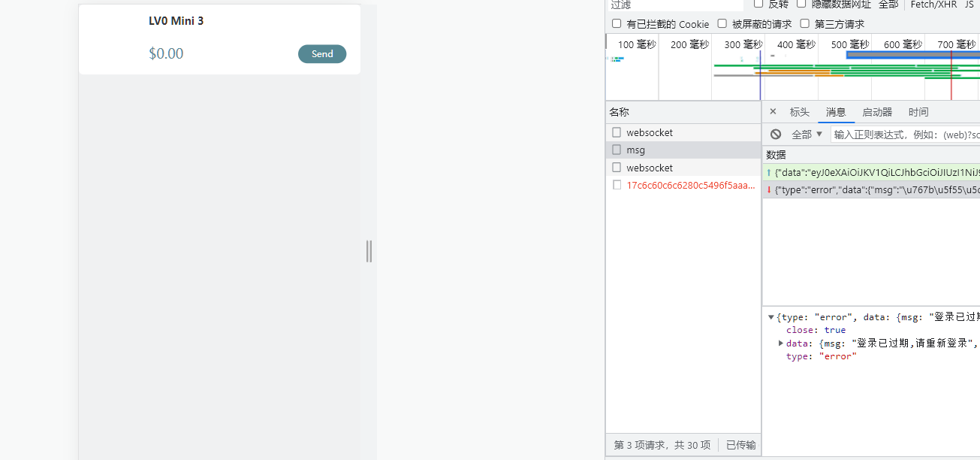
Task: Click the green up-arrow on the sent data message
Action: [769, 172]
